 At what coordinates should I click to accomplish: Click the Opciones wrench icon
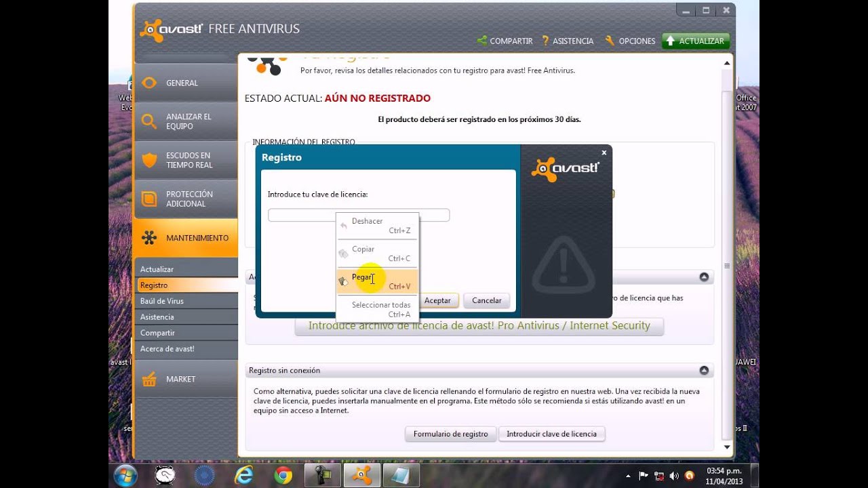[x=610, y=41]
